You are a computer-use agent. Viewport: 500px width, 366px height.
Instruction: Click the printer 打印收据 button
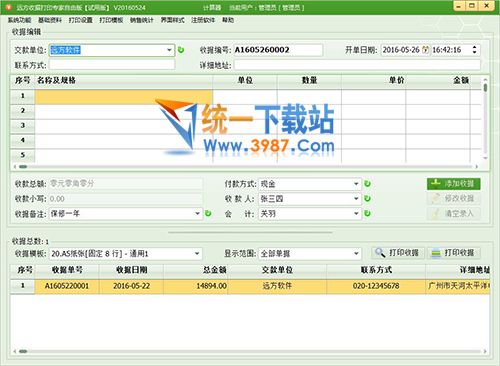454,253
